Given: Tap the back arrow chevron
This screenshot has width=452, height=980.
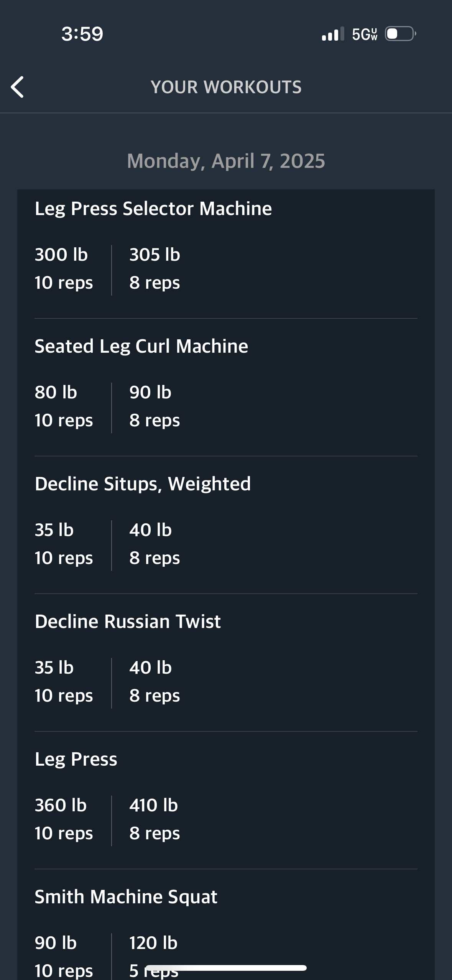Looking at the screenshot, I should coord(17,87).
